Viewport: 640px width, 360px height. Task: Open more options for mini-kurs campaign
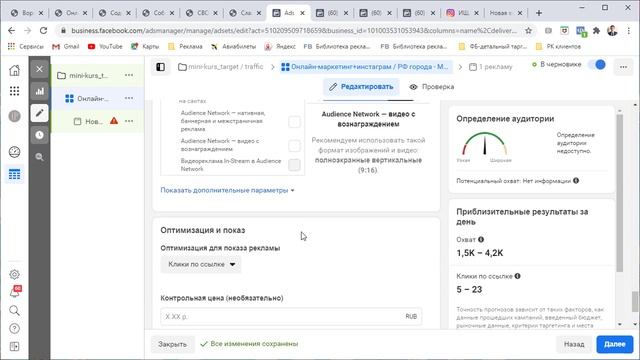(x=129, y=75)
